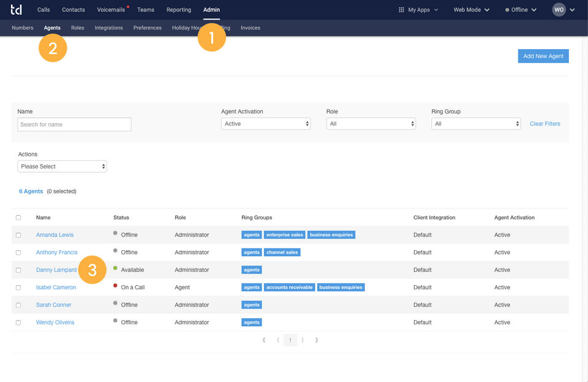
Task: Clear Filters link click
Action: click(545, 124)
